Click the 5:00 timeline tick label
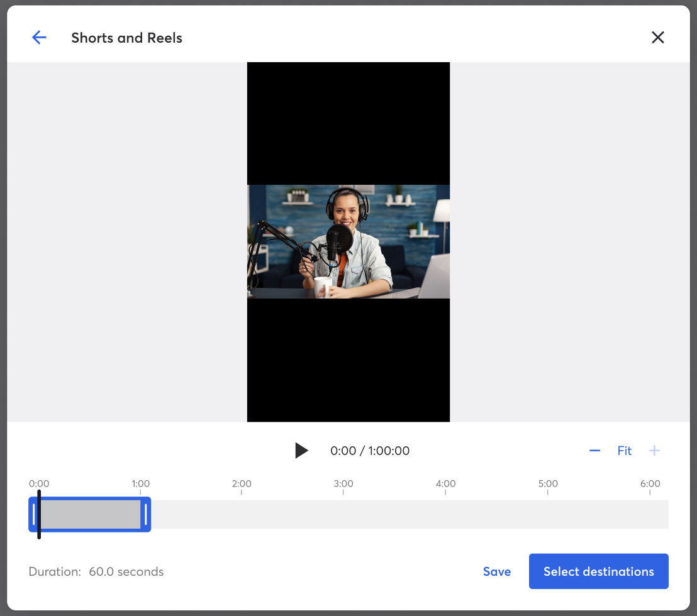The height and width of the screenshot is (616, 697). (548, 483)
